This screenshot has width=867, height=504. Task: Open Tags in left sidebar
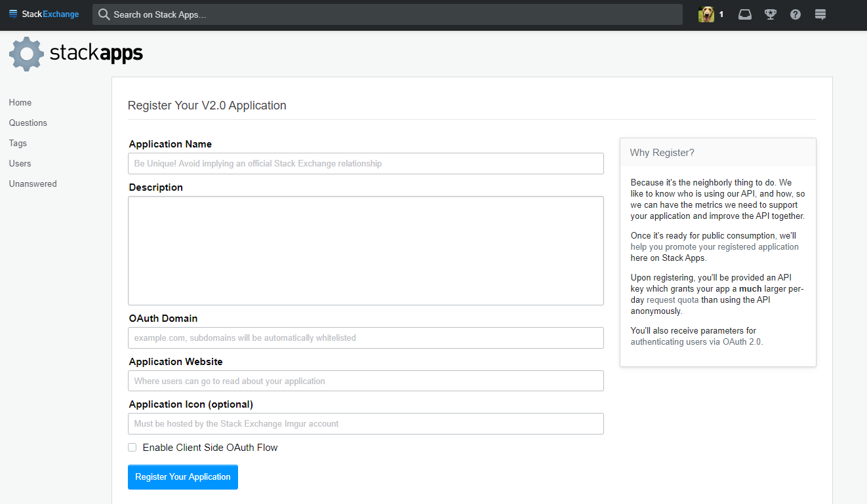[18, 144]
